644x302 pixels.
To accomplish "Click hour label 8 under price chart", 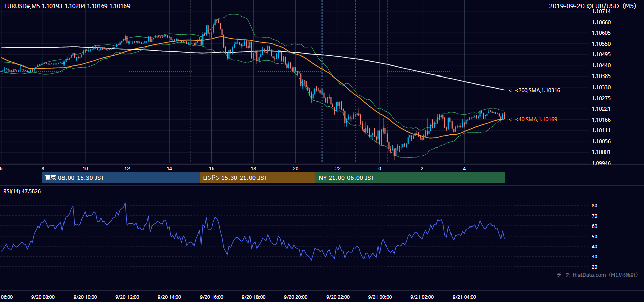I will click(43, 168).
